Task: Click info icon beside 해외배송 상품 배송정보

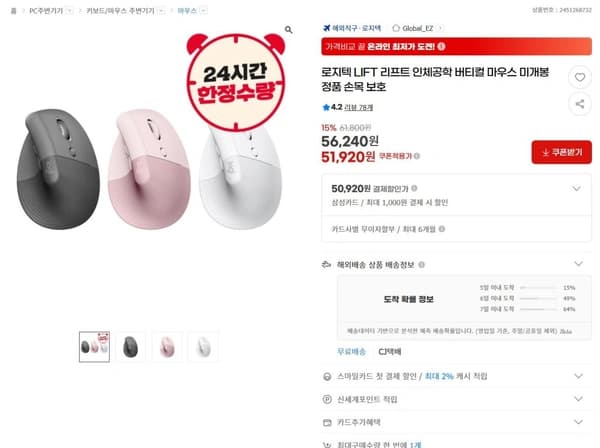Action: pyautogui.click(x=422, y=265)
